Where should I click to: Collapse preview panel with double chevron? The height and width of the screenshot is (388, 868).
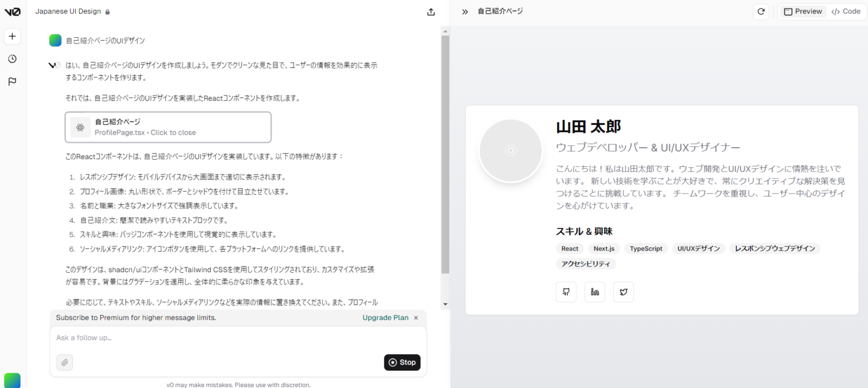(x=465, y=11)
